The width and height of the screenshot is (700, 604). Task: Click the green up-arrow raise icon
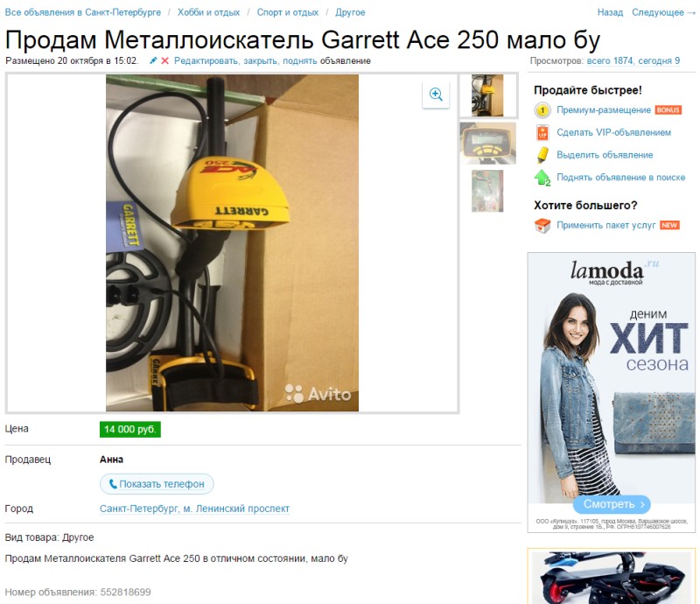pyautogui.click(x=542, y=178)
